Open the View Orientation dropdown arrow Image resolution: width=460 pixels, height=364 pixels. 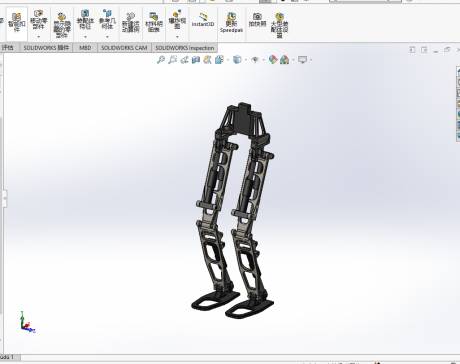pyautogui.click(x=228, y=60)
